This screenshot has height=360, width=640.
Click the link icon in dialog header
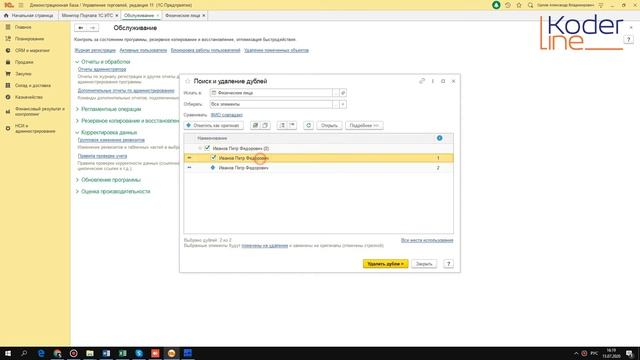click(x=422, y=81)
